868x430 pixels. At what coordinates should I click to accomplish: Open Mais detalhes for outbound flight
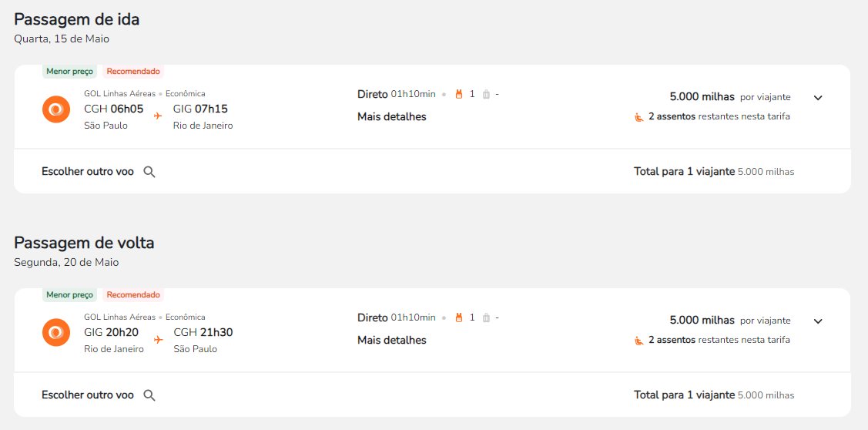392,117
